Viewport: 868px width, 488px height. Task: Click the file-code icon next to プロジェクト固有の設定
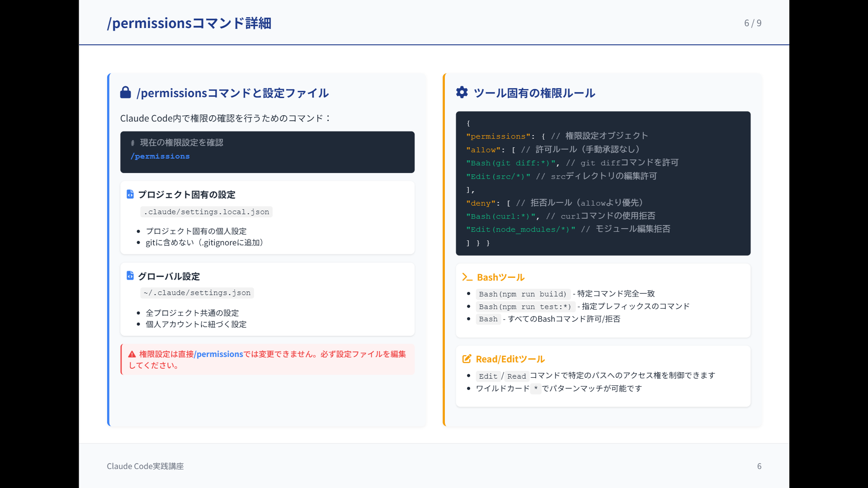[x=130, y=194]
